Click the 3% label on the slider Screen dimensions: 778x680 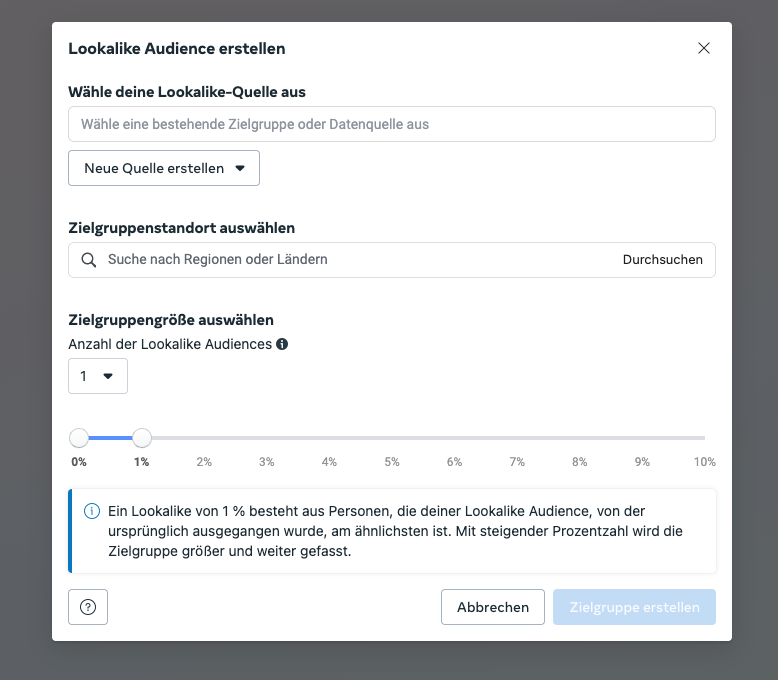coord(266,462)
